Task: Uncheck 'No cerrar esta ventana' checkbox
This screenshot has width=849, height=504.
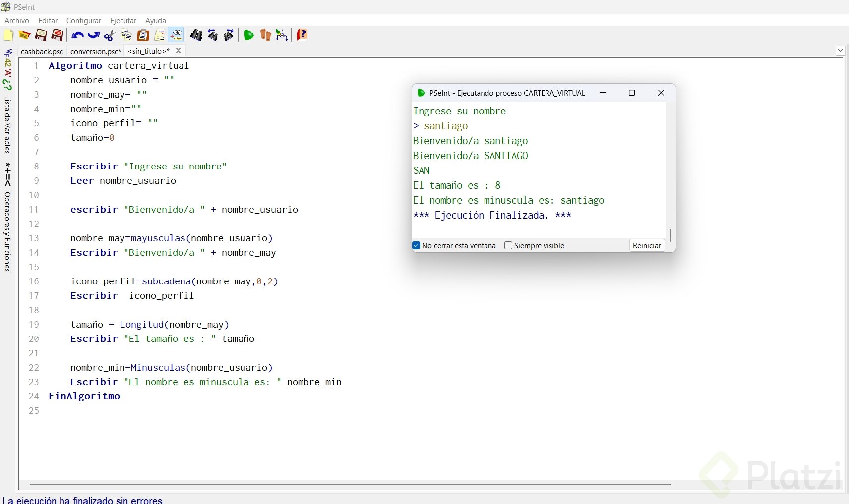Action: pos(417,245)
